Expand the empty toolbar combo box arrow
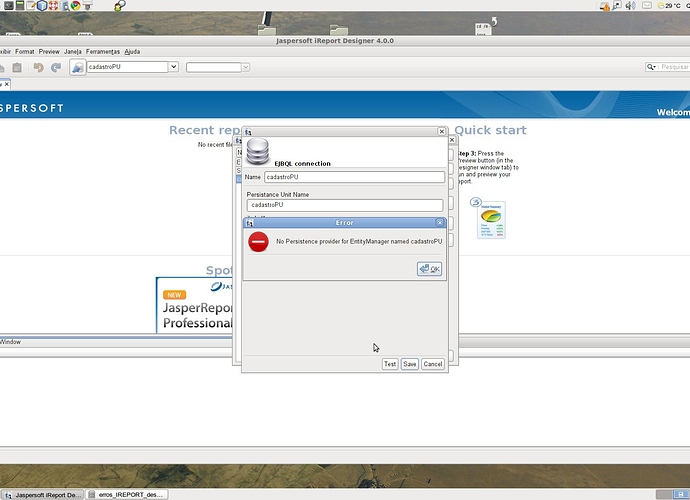The image size is (690, 500). coord(246,67)
